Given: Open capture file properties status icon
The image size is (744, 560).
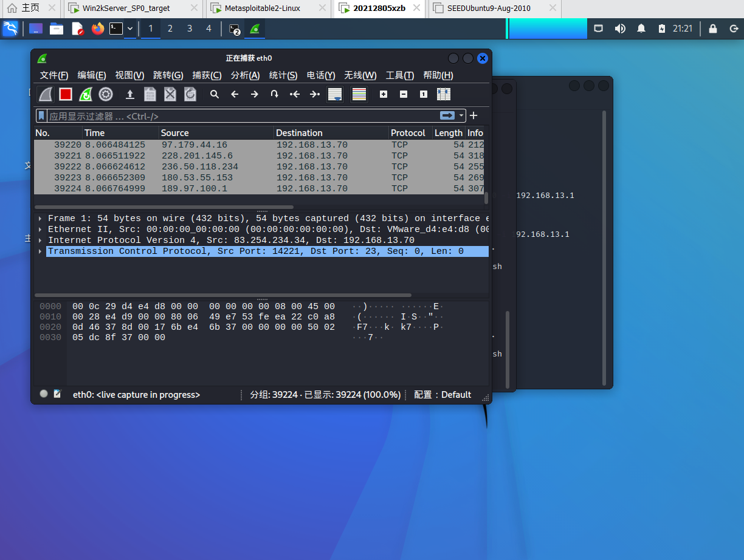Looking at the screenshot, I should [58, 394].
